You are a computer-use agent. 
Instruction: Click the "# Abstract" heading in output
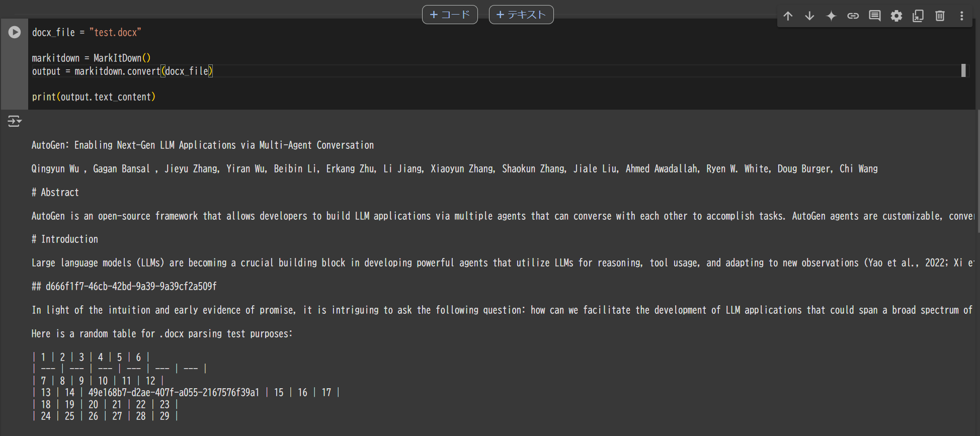[x=55, y=192]
